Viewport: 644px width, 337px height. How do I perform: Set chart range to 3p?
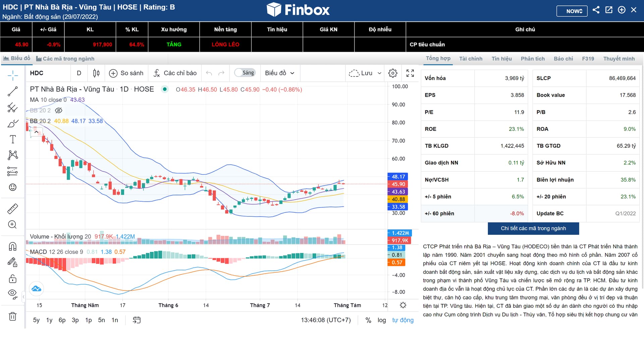point(75,320)
